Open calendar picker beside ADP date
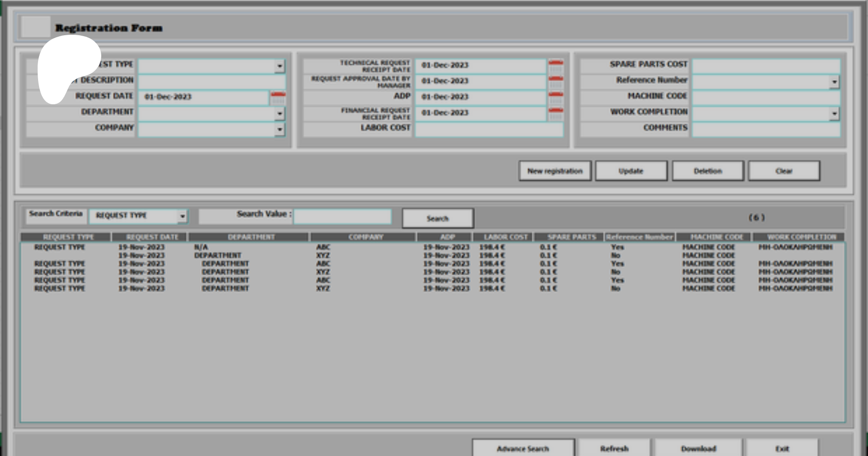The height and width of the screenshot is (456, 868). [556, 98]
